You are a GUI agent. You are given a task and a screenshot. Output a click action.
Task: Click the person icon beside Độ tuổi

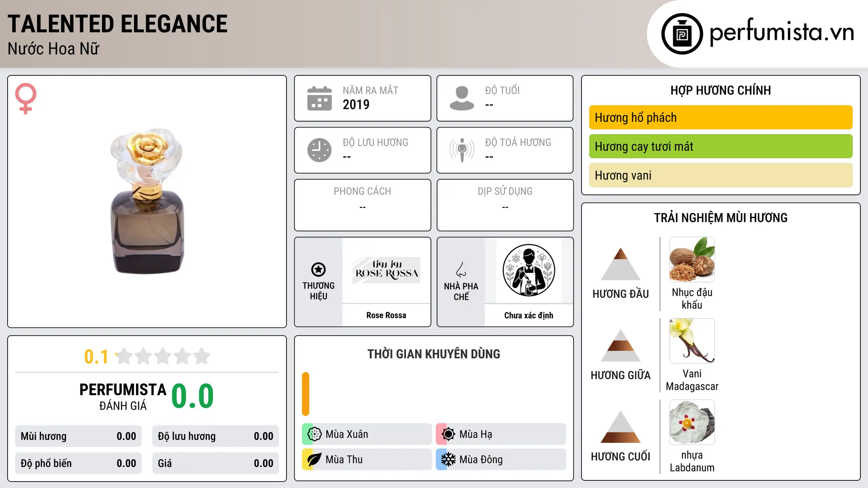click(462, 98)
